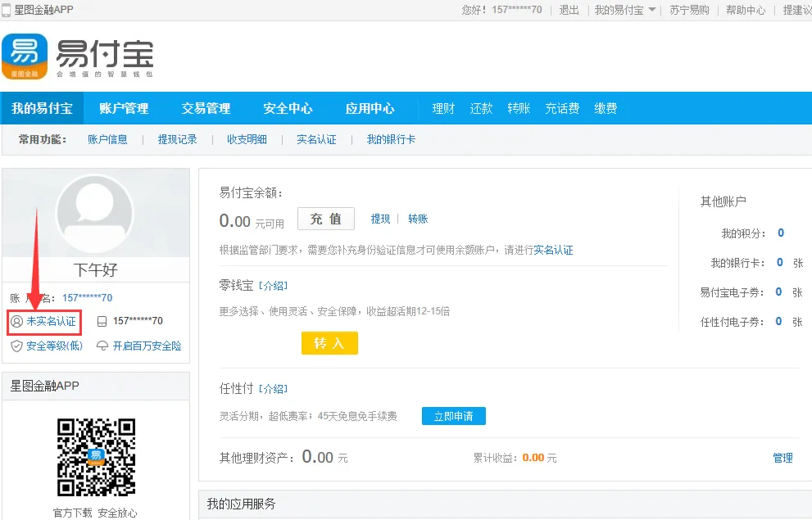Select 充话费 in the navigation bar
This screenshot has height=520, width=812.
[x=562, y=108]
